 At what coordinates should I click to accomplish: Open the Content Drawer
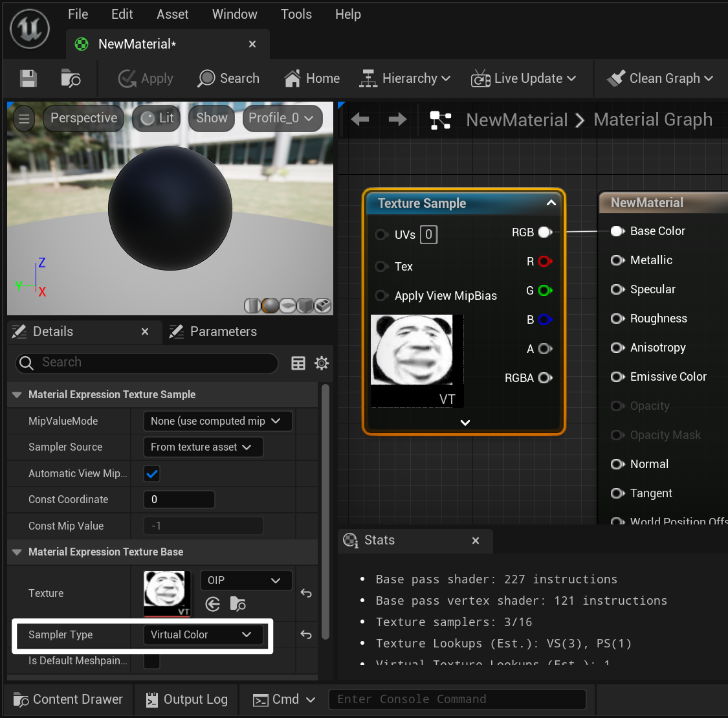69,699
